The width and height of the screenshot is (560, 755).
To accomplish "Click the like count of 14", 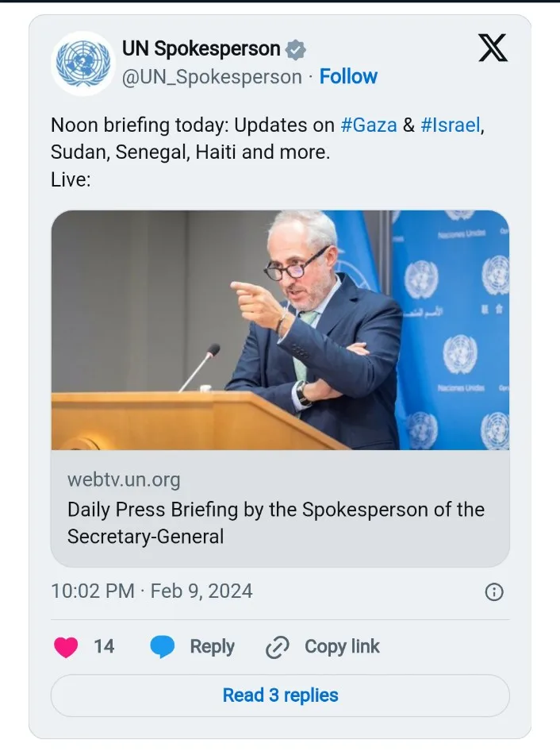I will tap(104, 647).
